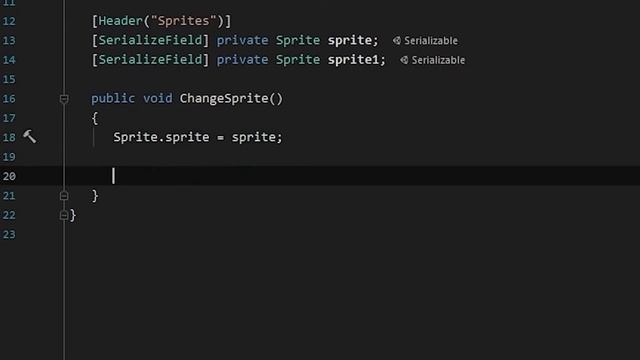This screenshot has width=640, height=360.
Task: Place cursor in the ChangeSprite method name
Action: point(224,99)
